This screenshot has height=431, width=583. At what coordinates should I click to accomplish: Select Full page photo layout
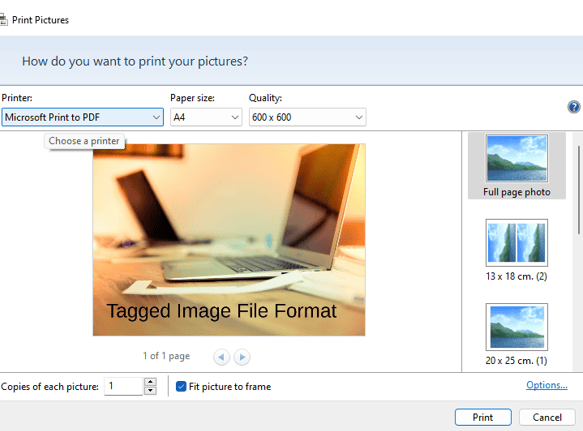[x=517, y=165]
